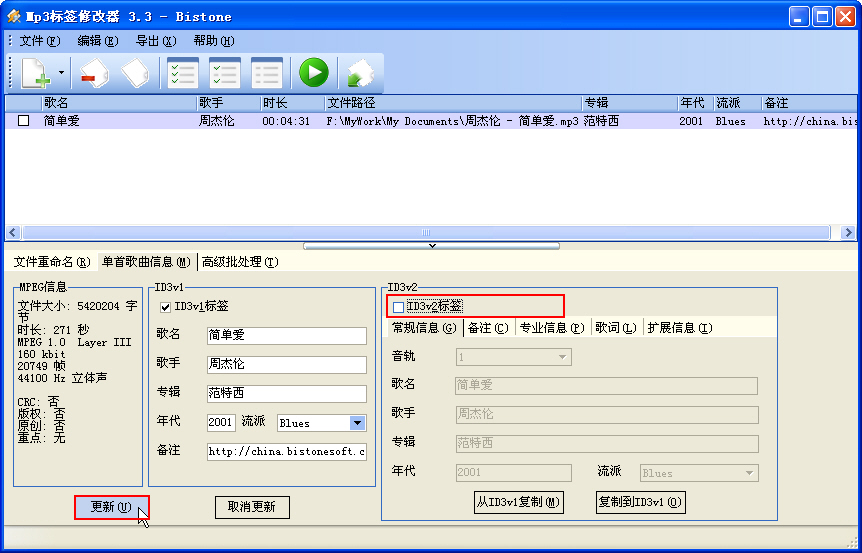
Task: Click the file list horizontal scrollbar thumb
Action: pos(427,232)
